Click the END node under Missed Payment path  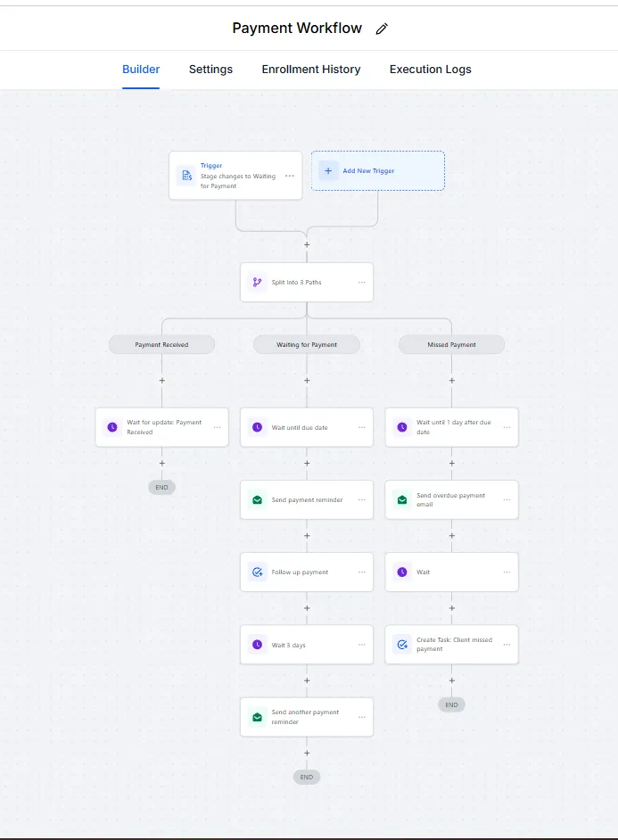(x=451, y=704)
